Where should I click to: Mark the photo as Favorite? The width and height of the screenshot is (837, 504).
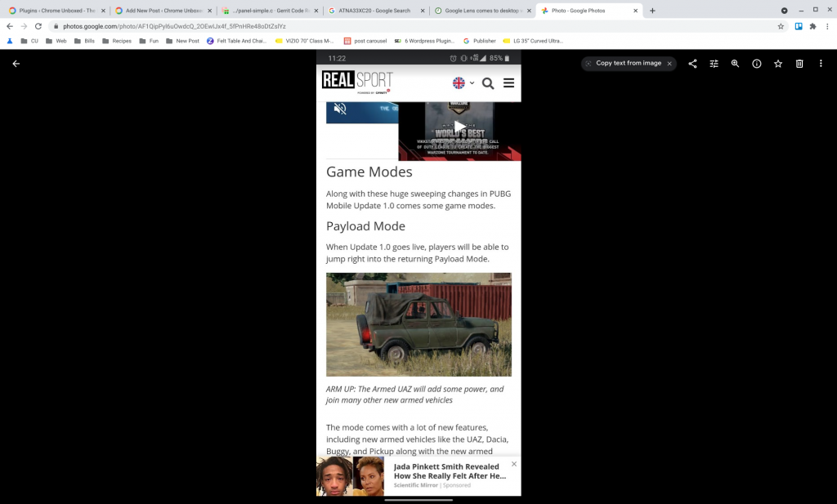coord(778,64)
